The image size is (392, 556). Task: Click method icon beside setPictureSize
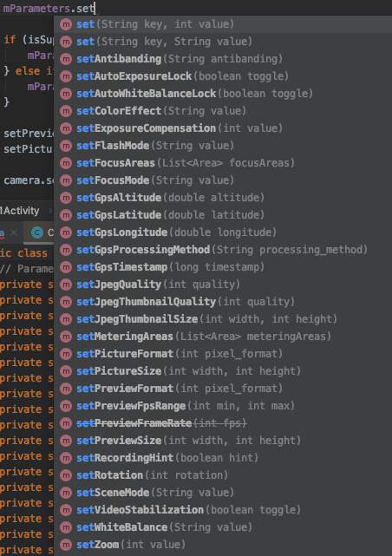(x=66, y=371)
